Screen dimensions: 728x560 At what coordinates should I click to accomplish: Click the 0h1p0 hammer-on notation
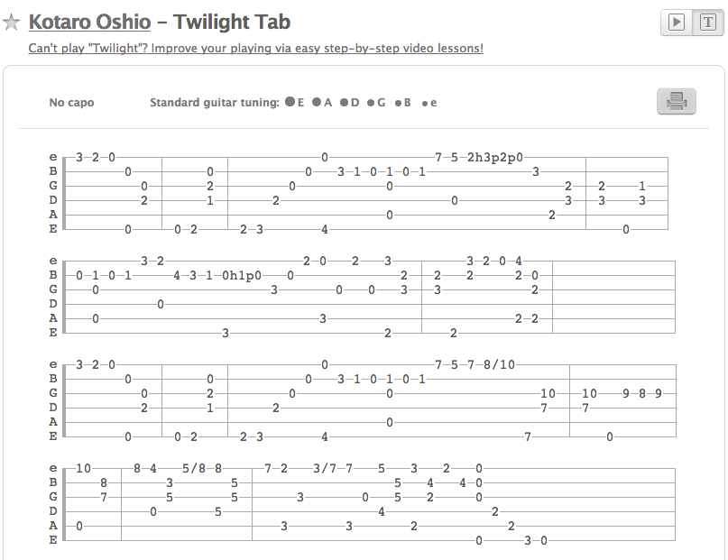coord(242,275)
